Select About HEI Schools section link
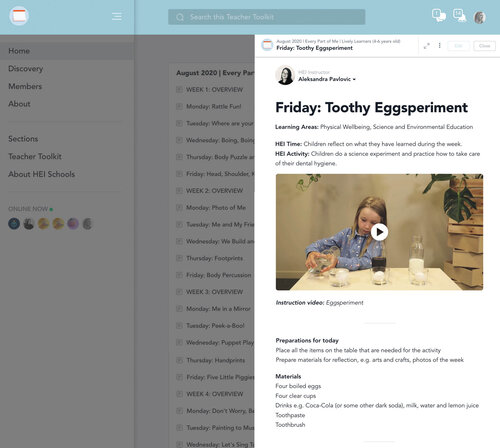The height and width of the screenshot is (448, 500). click(x=42, y=174)
